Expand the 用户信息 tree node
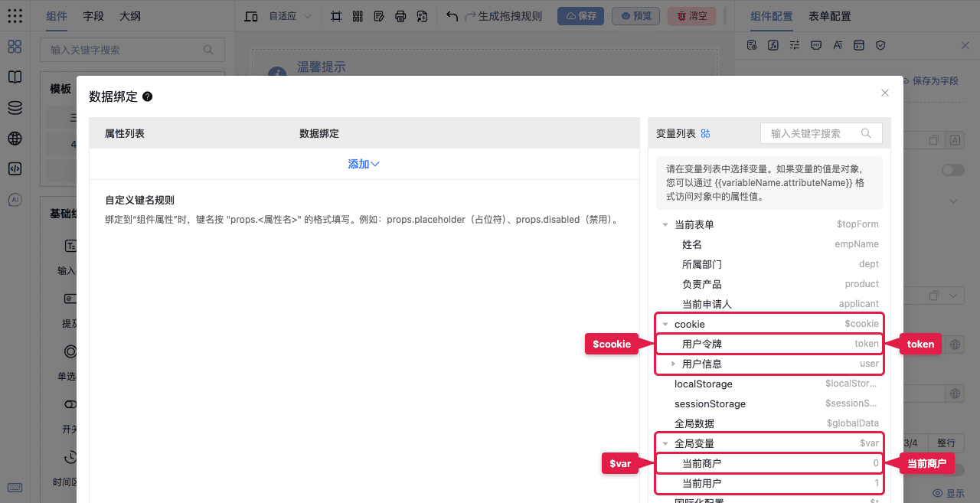 673,364
